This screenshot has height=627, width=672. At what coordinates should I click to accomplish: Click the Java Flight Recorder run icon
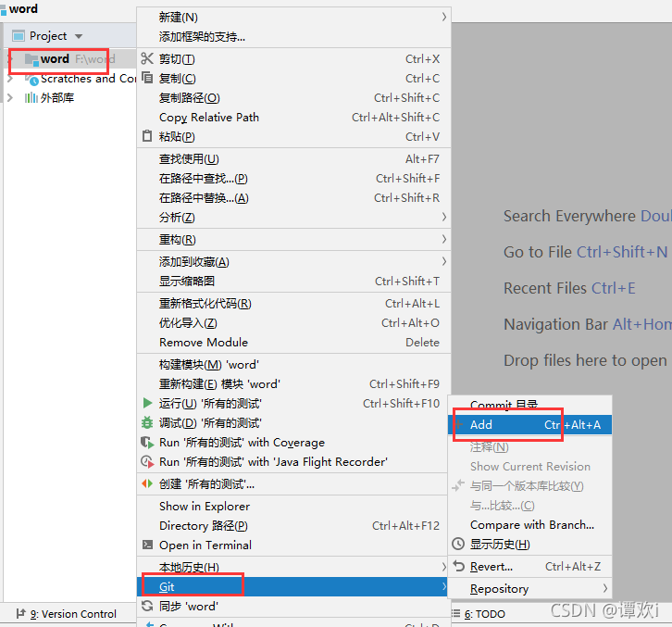(147, 461)
